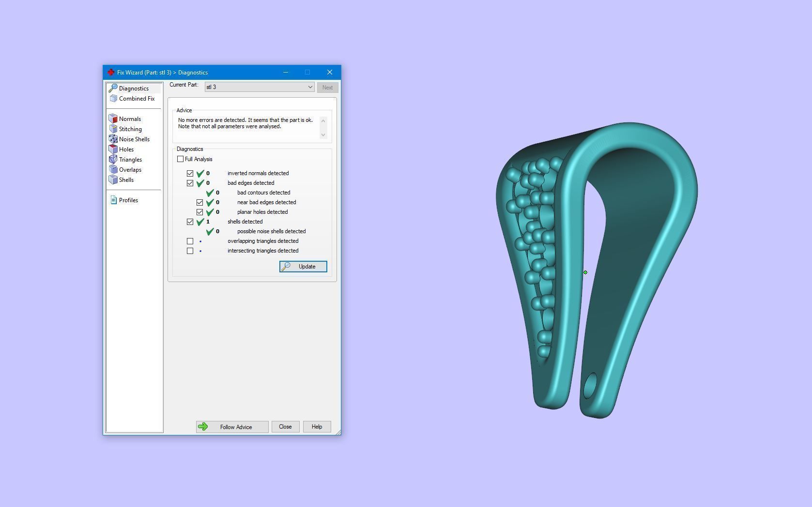The width and height of the screenshot is (812, 507).
Task: Click the green point marker on the model
Action: pyautogui.click(x=585, y=272)
